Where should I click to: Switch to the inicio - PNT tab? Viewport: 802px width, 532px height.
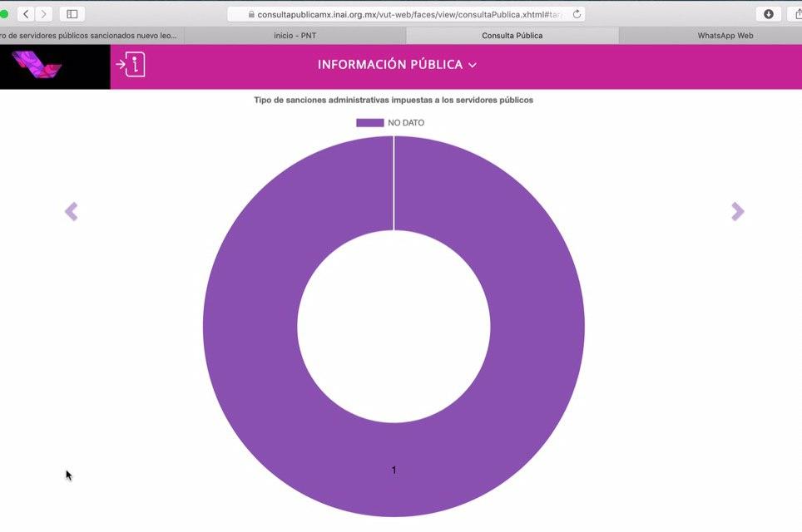point(295,36)
